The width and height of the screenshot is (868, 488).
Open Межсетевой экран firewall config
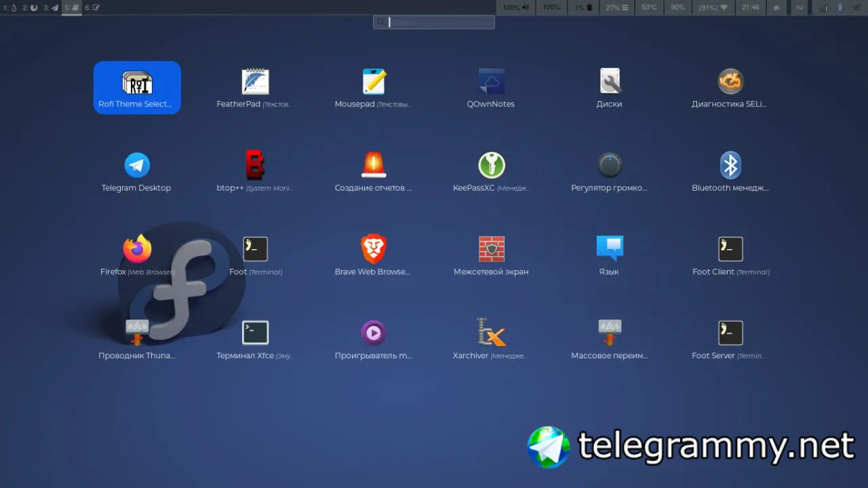[x=491, y=256]
